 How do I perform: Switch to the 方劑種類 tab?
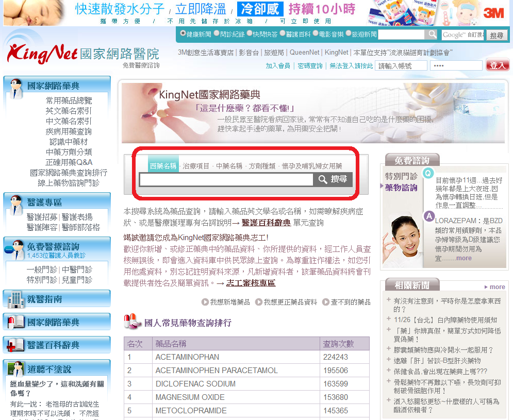click(x=262, y=166)
